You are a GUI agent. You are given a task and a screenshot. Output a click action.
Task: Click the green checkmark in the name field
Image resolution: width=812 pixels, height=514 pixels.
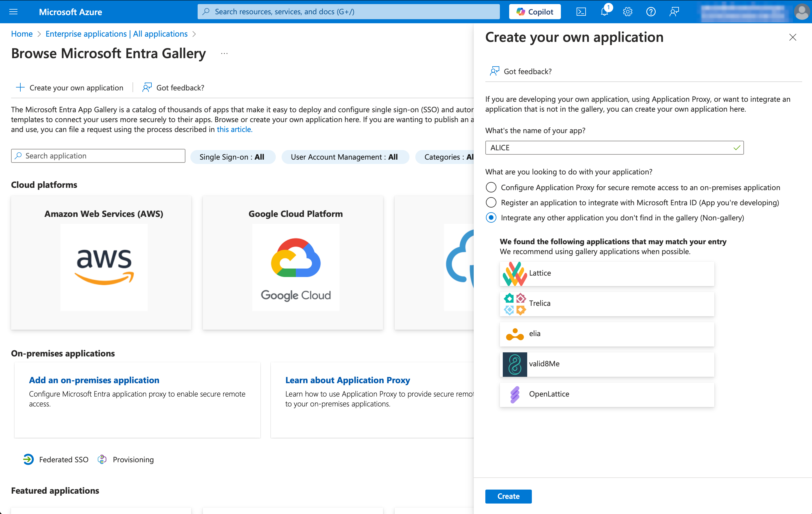736,148
